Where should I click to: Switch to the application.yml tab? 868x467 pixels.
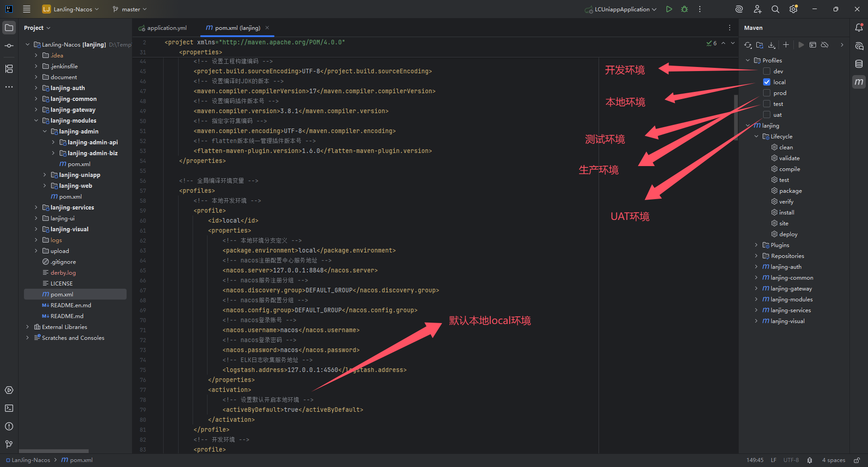click(166, 28)
